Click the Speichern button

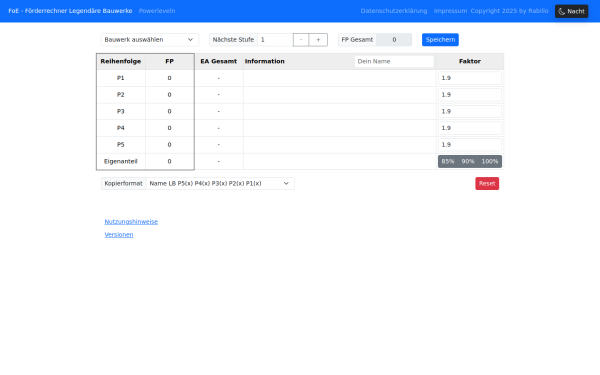(x=440, y=40)
